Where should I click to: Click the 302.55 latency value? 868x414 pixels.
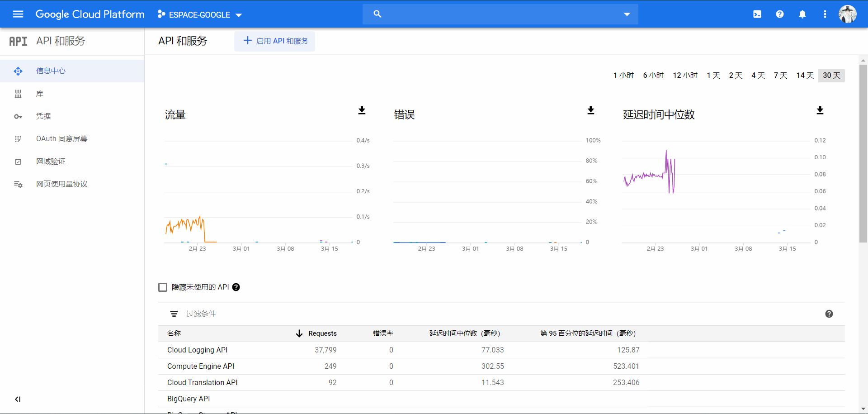pos(492,366)
